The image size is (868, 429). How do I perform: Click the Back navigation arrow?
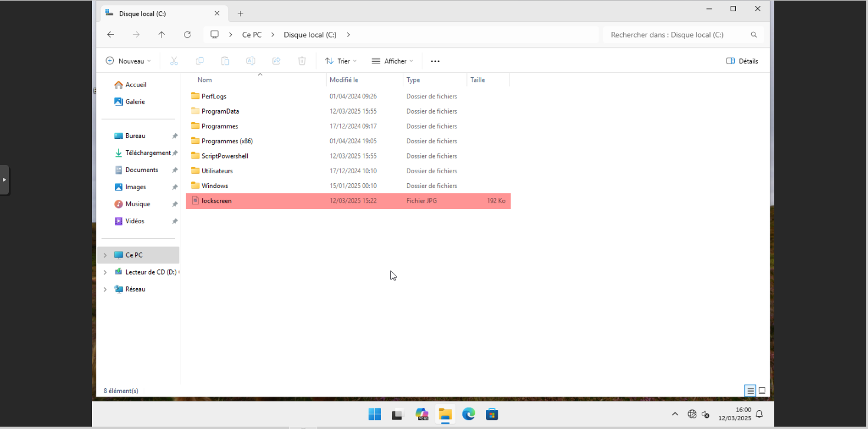[110, 35]
